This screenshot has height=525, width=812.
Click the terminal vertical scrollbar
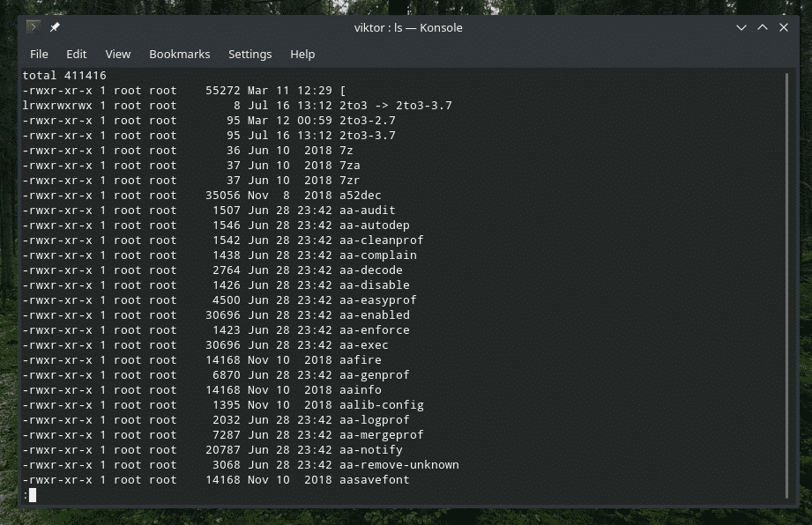[786, 282]
